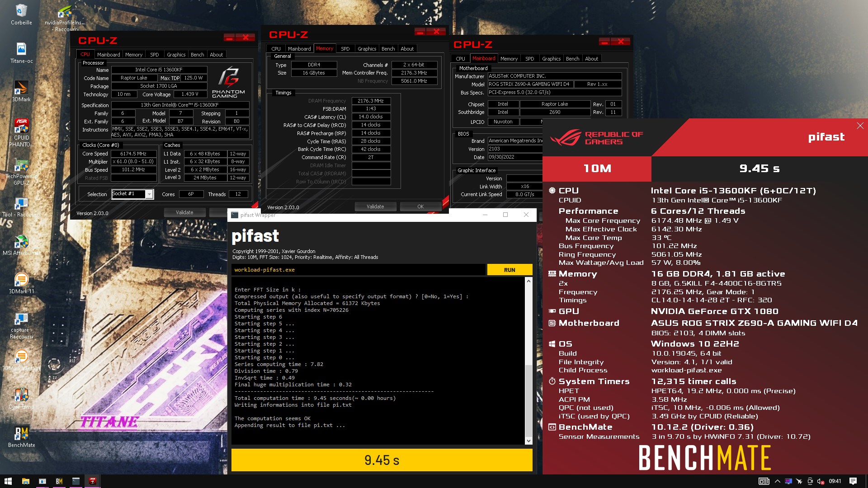
Task: Select CPU tab in right CPU-Z window
Action: pos(460,59)
